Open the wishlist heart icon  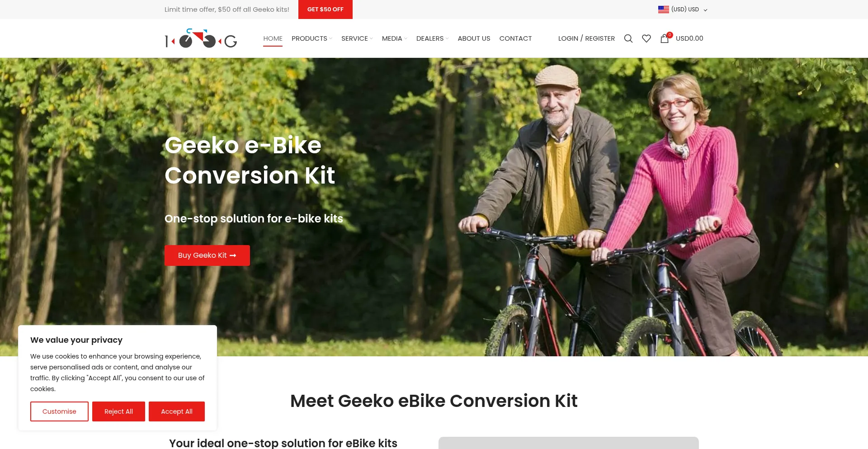pos(646,38)
